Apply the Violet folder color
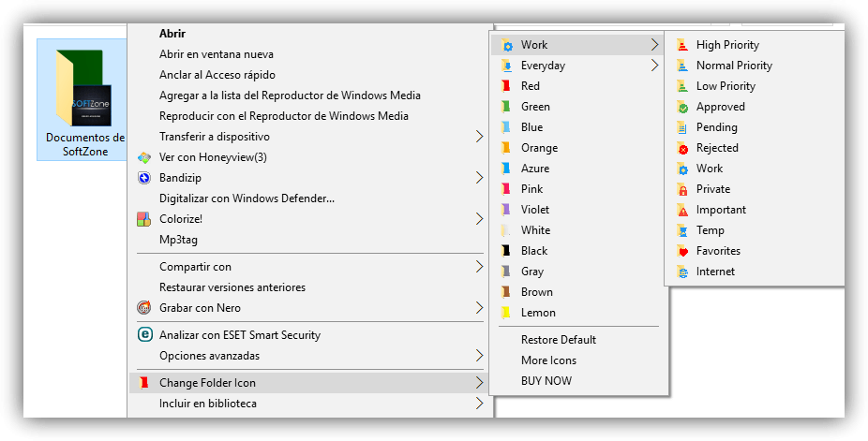The image size is (868, 441). point(535,210)
